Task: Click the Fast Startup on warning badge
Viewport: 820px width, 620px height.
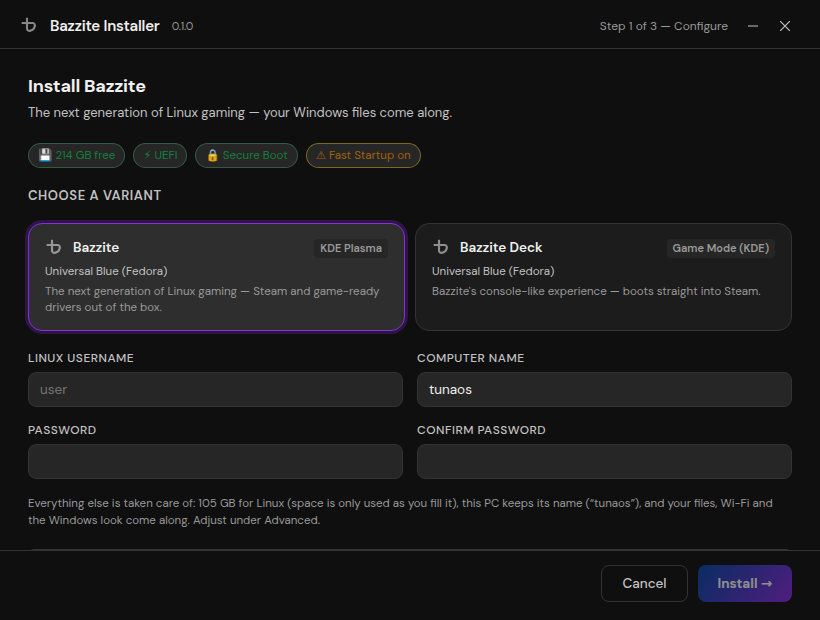Action: (363, 155)
